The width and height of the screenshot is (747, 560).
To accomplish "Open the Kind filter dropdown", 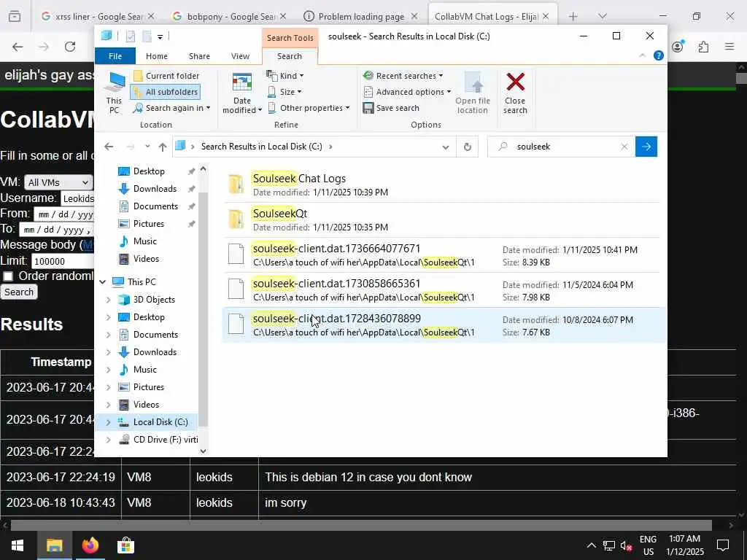I will click(285, 76).
